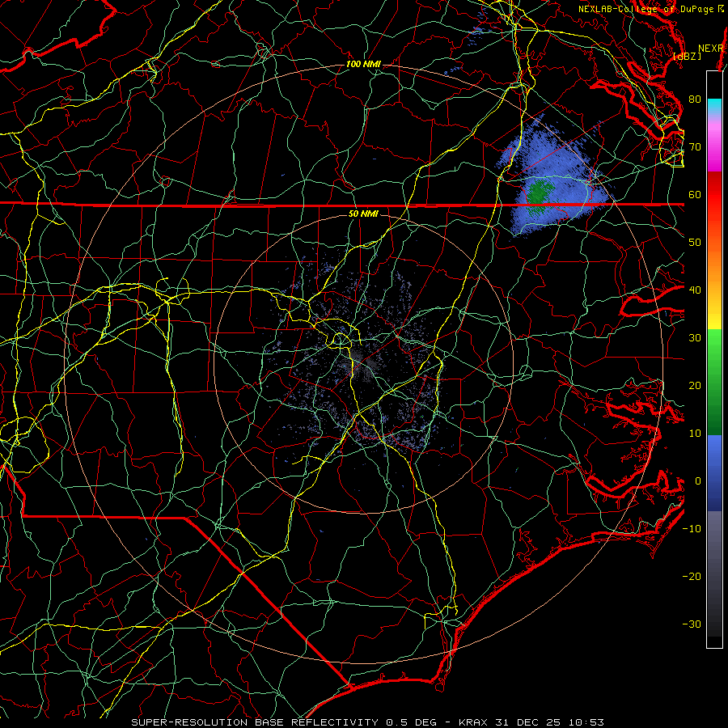This screenshot has width=728, height=728.
Task: Click the -20 dBZ scale label
Action: tap(692, 576)
